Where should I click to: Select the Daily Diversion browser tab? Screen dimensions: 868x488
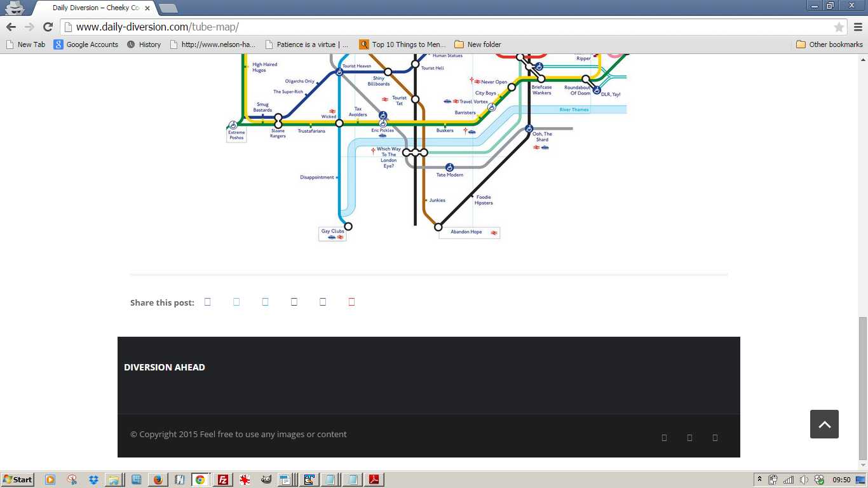point(95,8)
